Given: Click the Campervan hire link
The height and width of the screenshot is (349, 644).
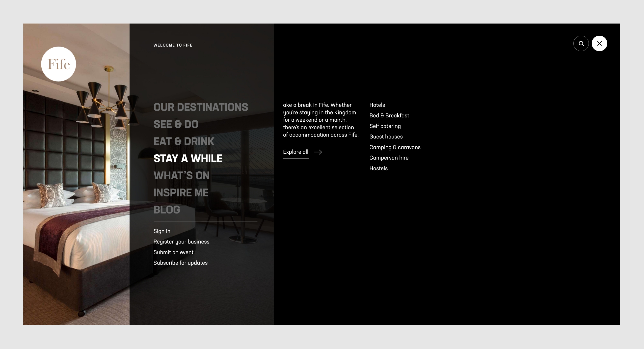Looking at the screenshot, I should [389, 158].
